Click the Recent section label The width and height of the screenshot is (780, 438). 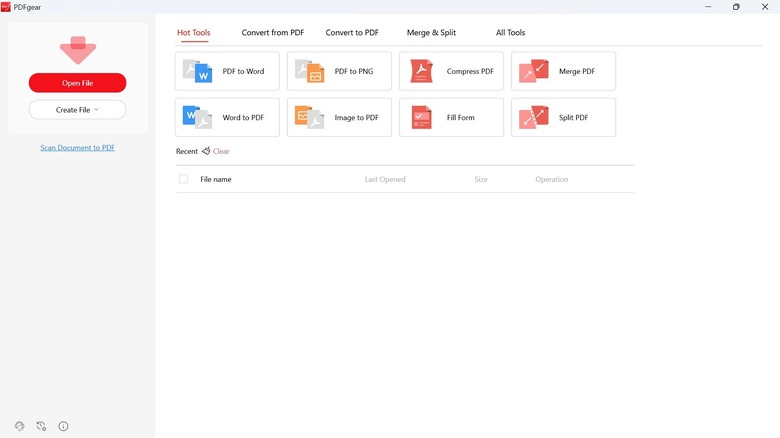point(187,151)
